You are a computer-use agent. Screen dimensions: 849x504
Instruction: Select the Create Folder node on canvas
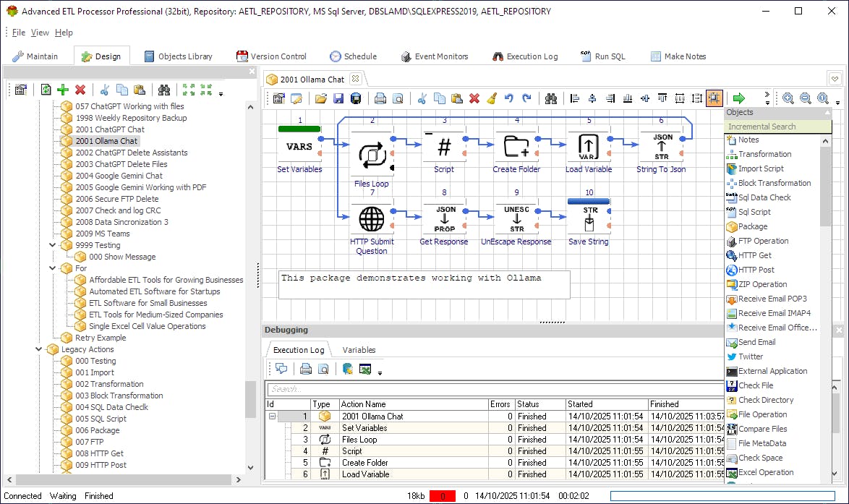(x=516, y=146)
